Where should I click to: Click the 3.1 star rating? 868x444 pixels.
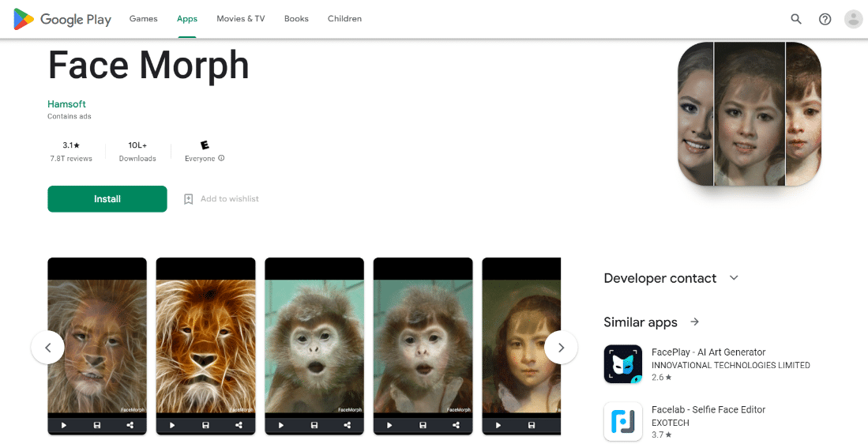click(x=71, y=145)
